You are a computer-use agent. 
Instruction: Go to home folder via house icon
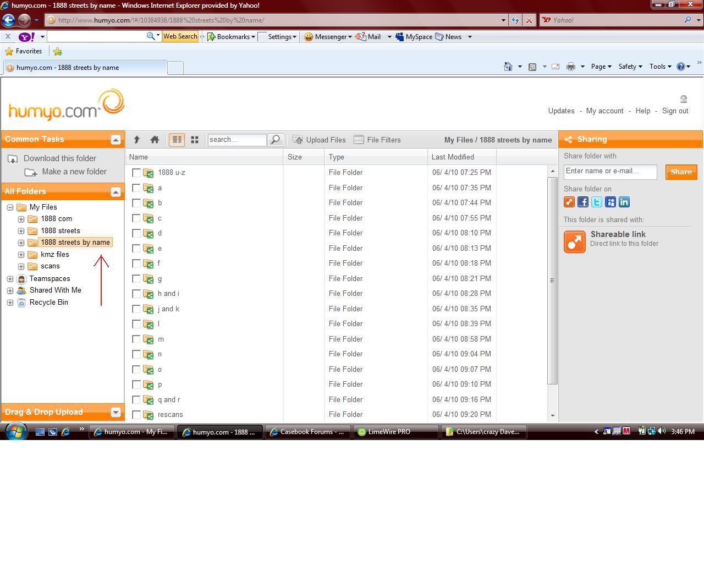(155, 140)
